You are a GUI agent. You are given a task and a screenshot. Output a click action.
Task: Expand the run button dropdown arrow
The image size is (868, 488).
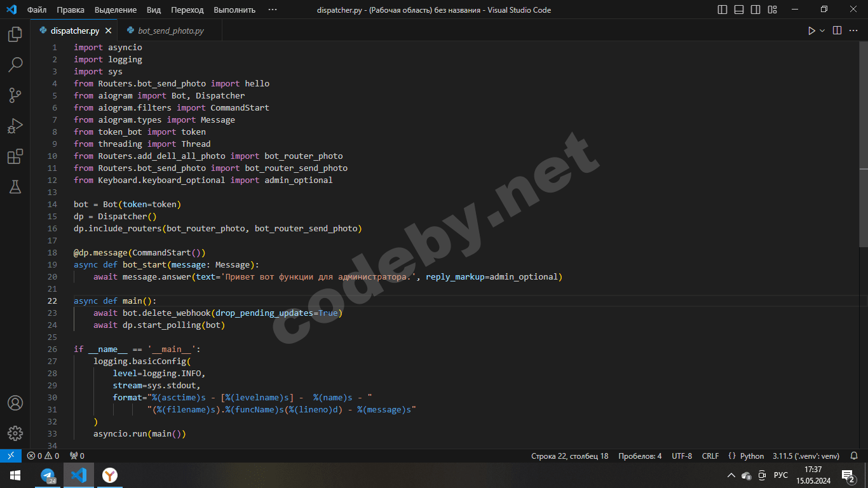(x=822, y=30)
